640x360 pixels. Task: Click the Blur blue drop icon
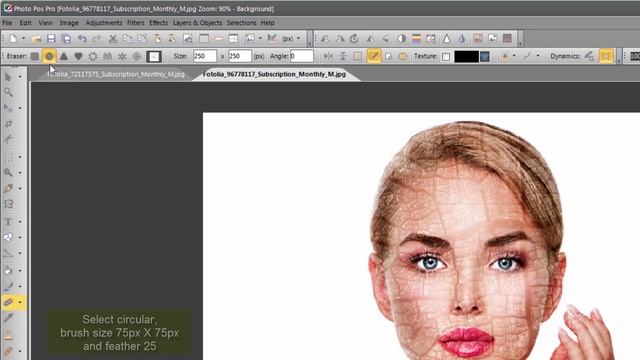[x=462, y=39]
